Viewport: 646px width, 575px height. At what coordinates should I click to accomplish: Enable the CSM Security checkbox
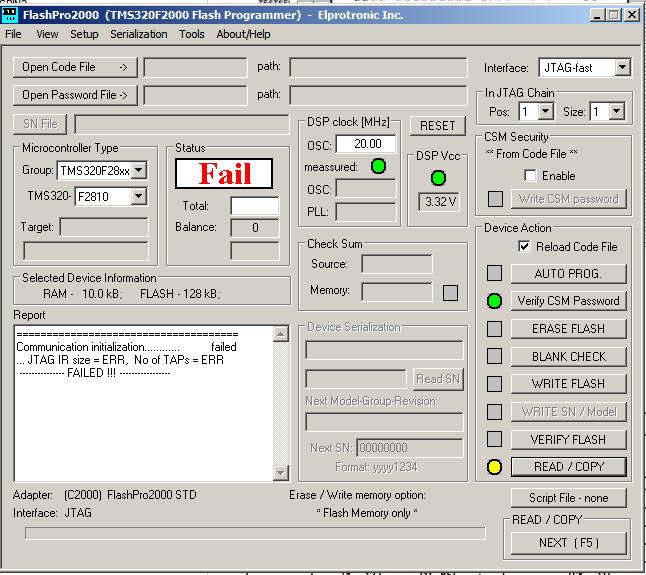click(530, 175)
